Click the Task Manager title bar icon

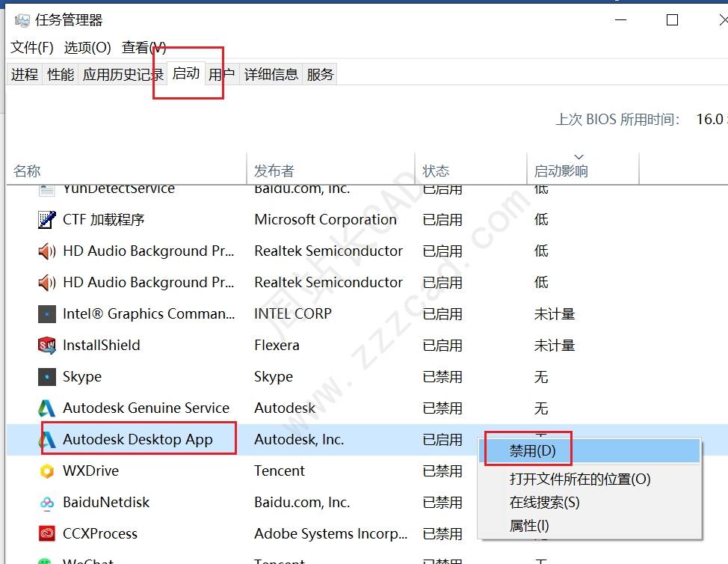22,20
